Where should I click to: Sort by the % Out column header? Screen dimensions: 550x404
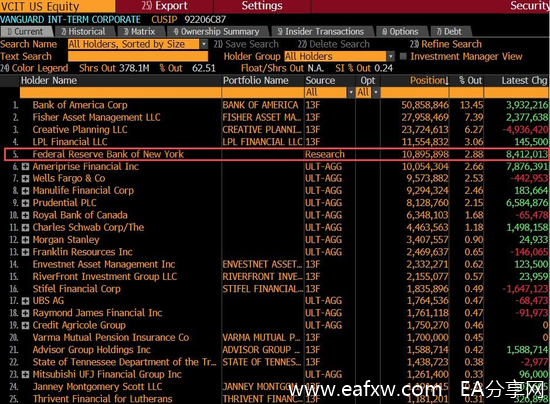[470, 81]
